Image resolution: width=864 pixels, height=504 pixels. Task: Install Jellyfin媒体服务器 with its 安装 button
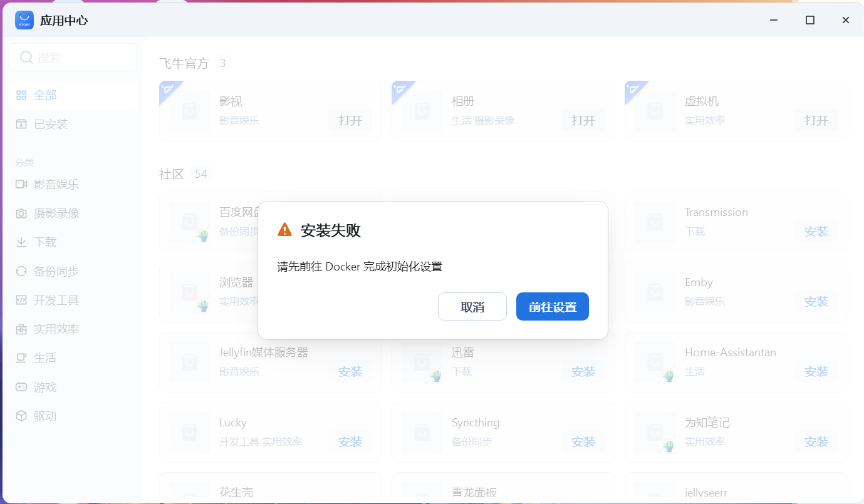pos(350,371)
